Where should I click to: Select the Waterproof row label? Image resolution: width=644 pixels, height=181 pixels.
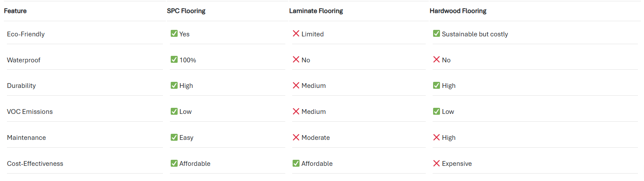click(23, 60)
